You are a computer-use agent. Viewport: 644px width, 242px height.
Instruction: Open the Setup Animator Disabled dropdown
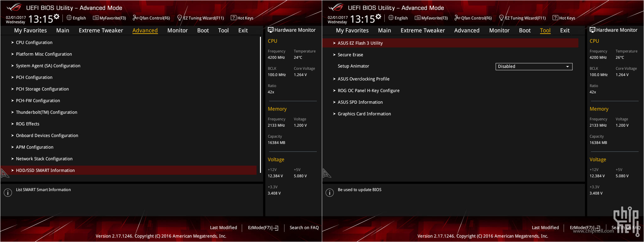534,66
